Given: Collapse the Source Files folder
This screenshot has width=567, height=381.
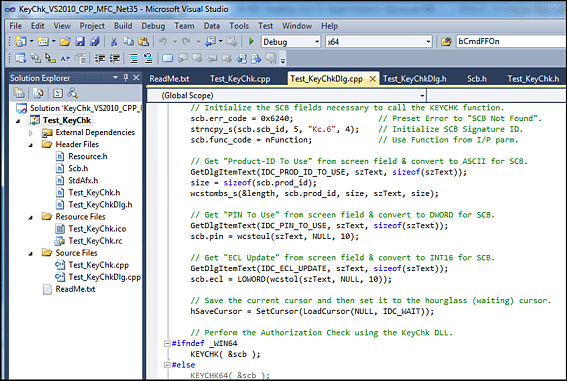Looking at the screenshot, I should tap(31, 253).
